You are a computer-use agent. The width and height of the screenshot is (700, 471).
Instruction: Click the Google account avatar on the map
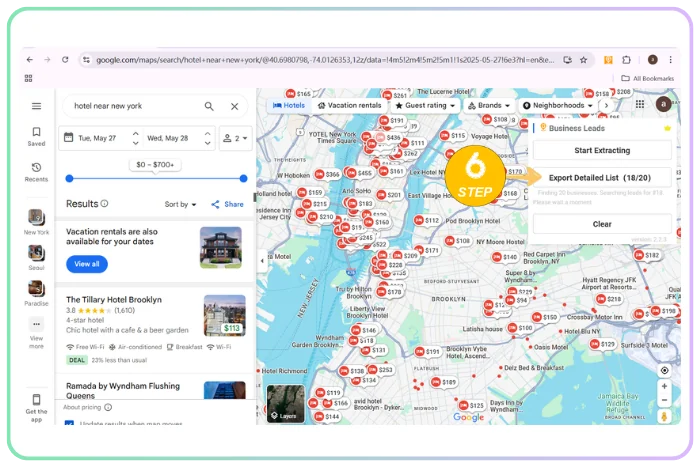point(664,104)
